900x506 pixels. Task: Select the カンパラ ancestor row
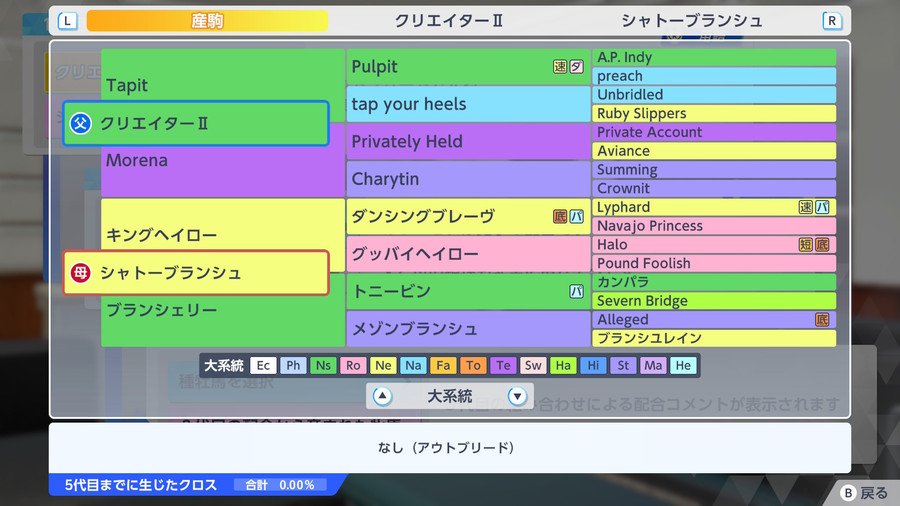click(714, 282)
